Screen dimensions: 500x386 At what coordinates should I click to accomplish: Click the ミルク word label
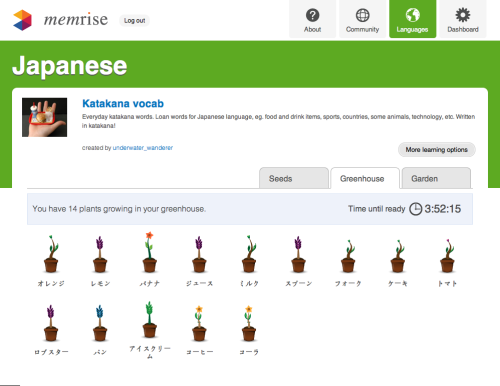point(249,283)
